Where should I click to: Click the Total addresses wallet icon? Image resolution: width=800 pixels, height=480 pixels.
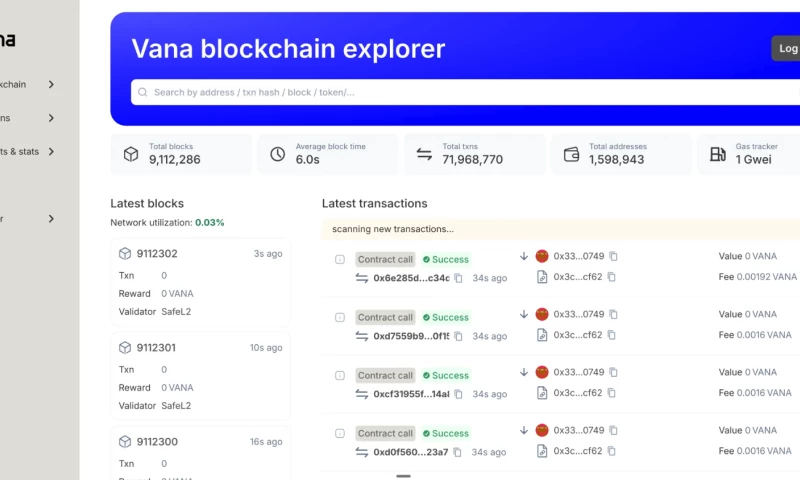[x=571, y=154]
